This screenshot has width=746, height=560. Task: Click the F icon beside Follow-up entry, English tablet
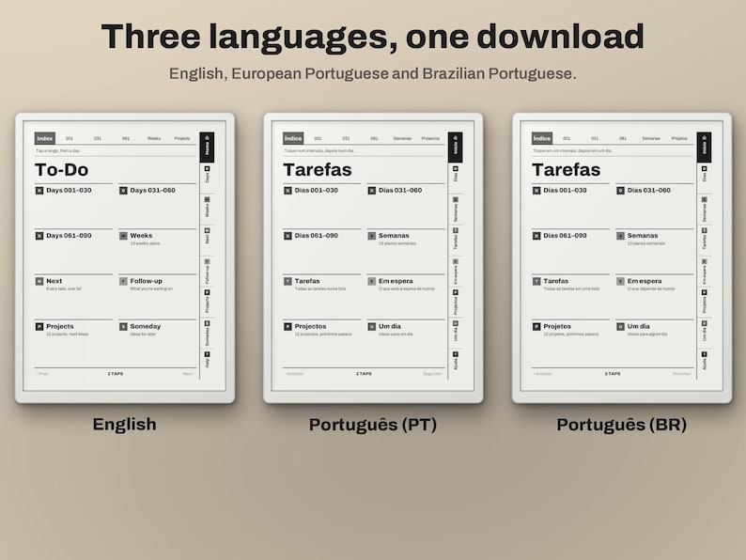click(x=123, y=281)
